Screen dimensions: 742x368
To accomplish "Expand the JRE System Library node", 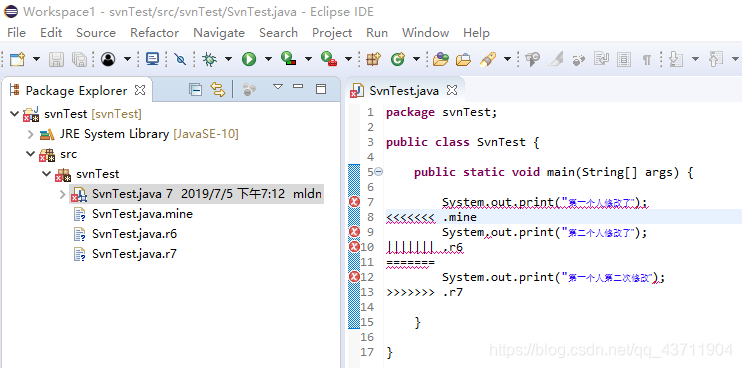I will pyautogui.click(x=31, y=134).
